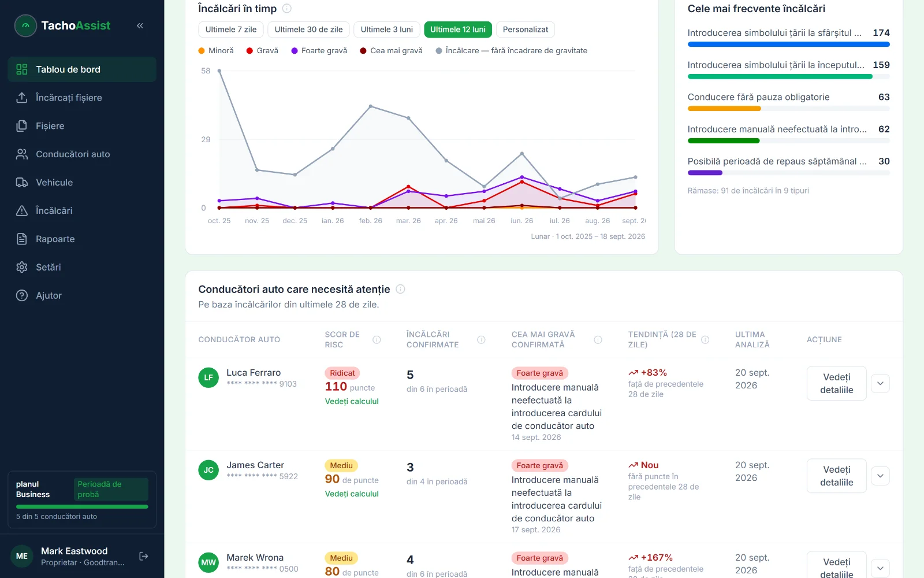Toggle the Foarte gravă legend series
Viewport: 924px width, 578px height.
[319, 51]
